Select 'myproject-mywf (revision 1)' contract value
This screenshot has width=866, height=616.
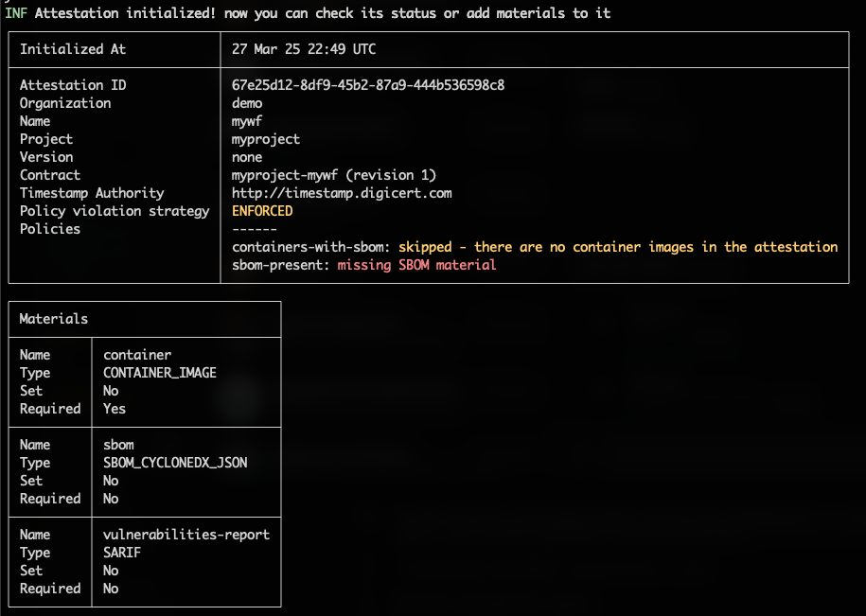point(334,175)
